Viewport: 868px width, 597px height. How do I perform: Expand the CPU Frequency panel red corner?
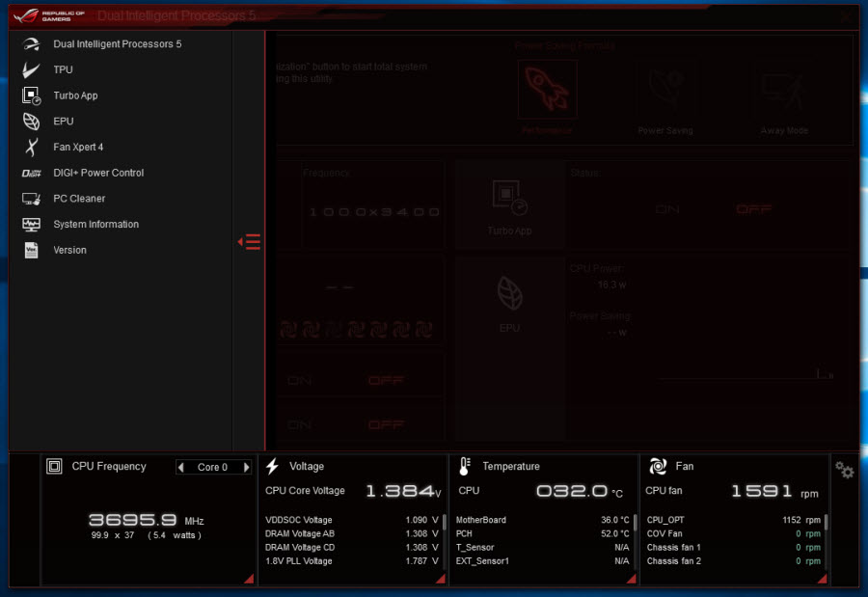(x=250, y=579)
